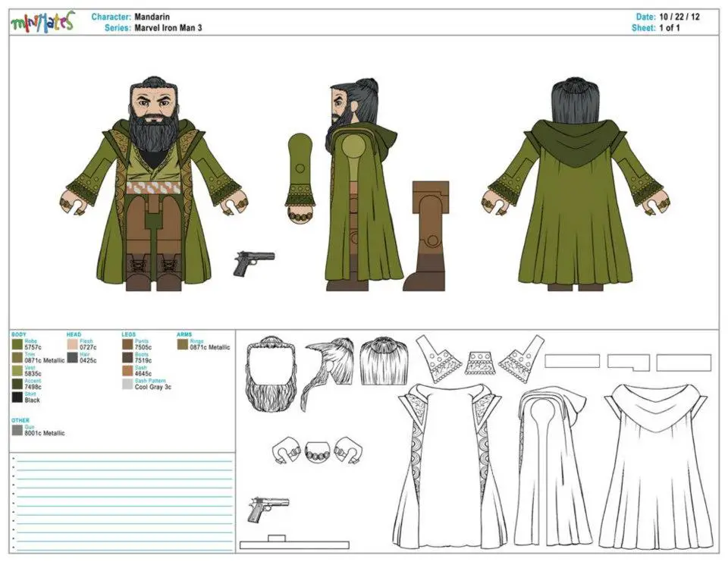Select the back view colored Mandarin figure
728x562 pixels.
[x=576, y=184]
